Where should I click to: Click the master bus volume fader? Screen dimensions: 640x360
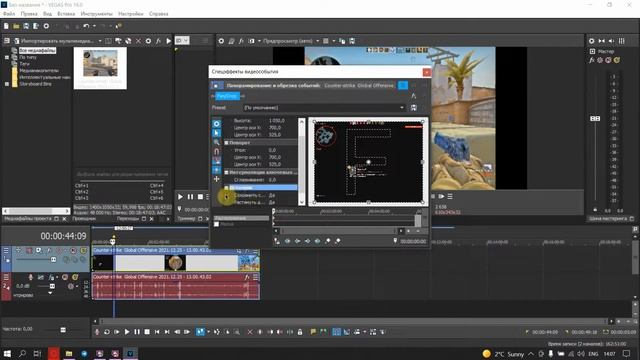click(x=595, y=118)
